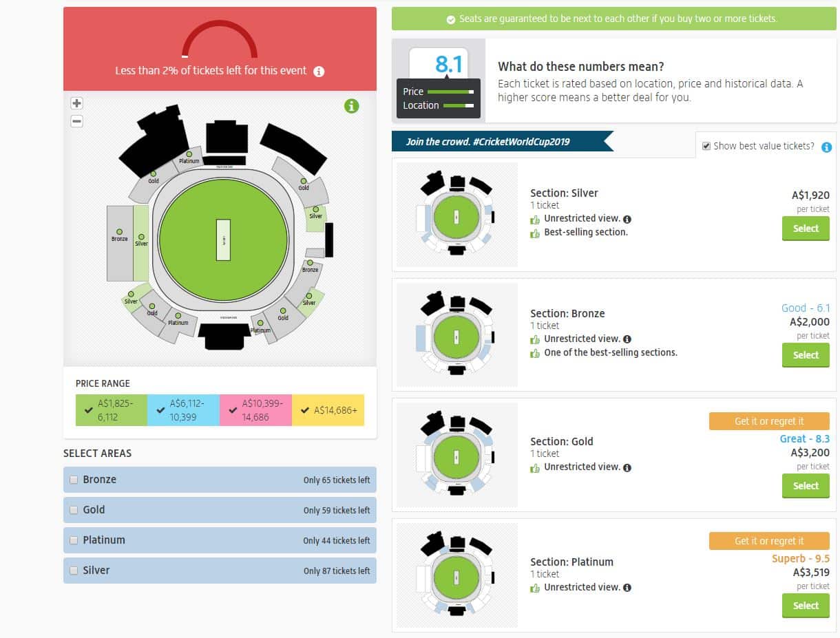Viewport: 840px width, 638px height.
Task: Click info icon for Platinum unrestricted view
Action: [x=627, y=588]
